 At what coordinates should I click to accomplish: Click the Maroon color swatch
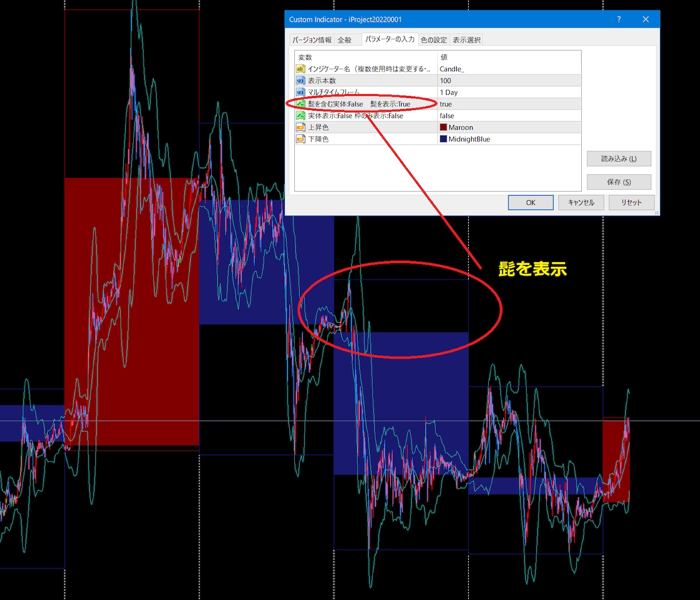click(x=444, y=127)
